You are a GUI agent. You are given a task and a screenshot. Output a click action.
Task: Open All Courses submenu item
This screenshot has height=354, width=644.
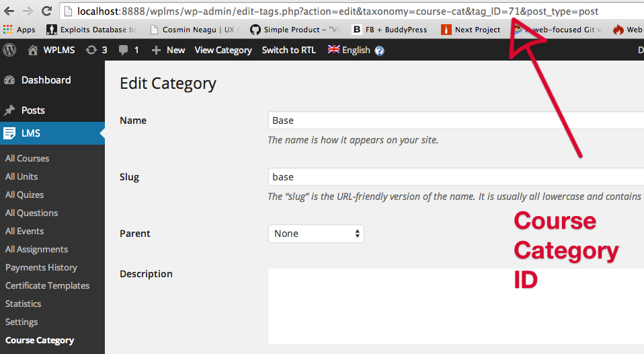27,158
